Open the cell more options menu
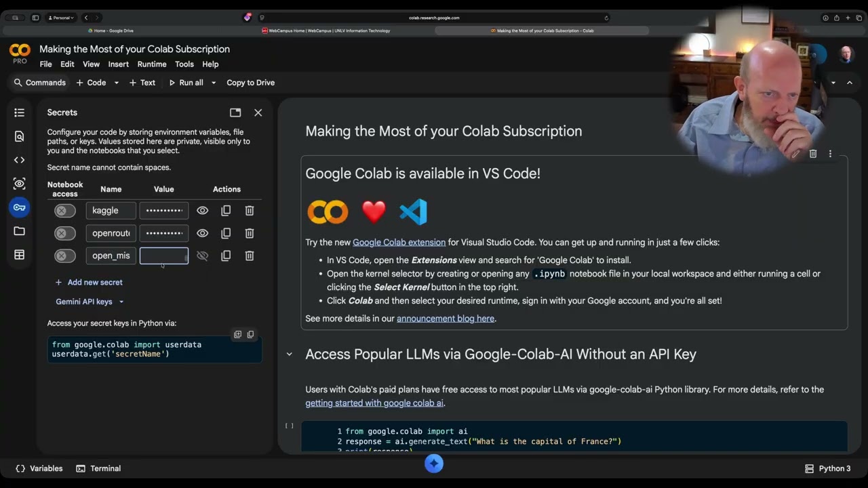868x488 pixels. [830, 154]
